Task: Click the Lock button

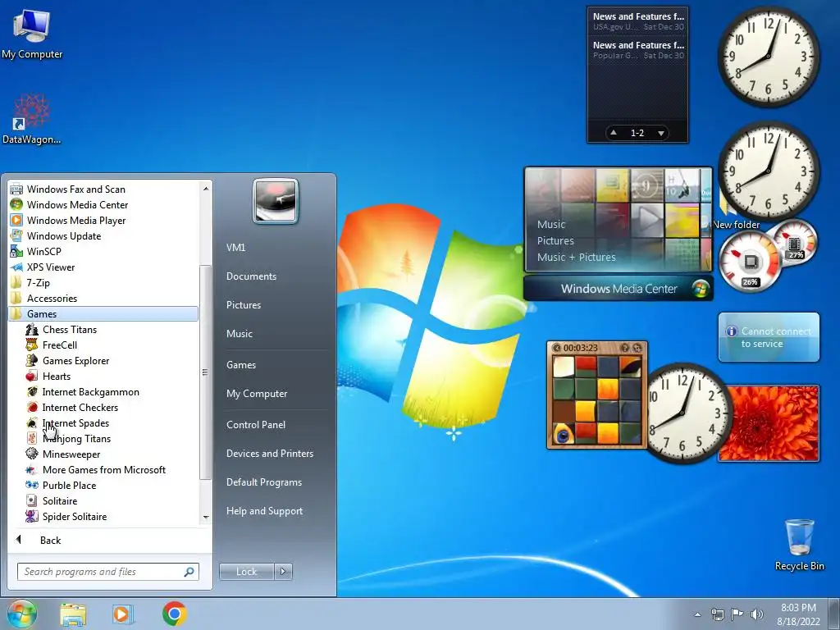Action: [247, 572]
